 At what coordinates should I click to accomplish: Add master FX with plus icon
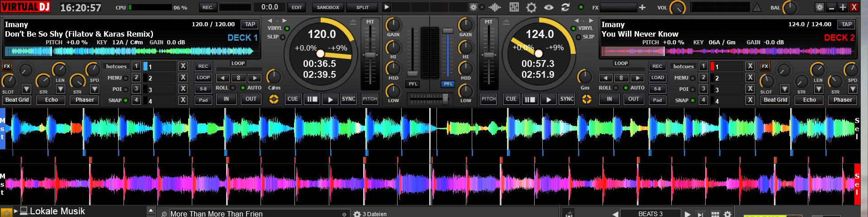click(642, 7)
